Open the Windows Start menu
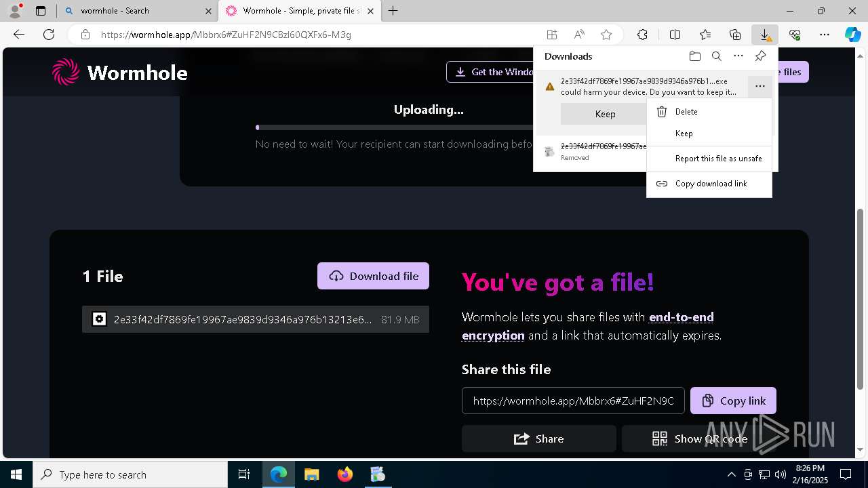Viewport: 868px width, 488px height. coord(16,474)
